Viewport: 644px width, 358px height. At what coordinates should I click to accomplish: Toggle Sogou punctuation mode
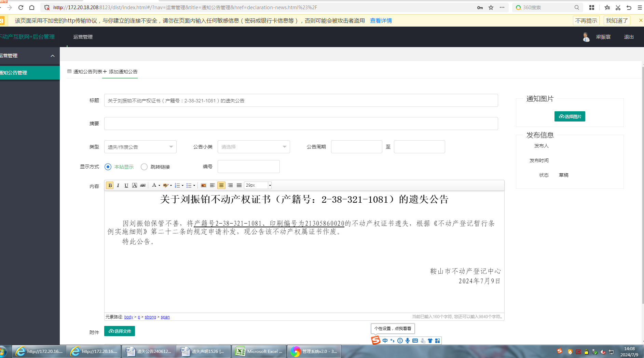[393, 341]
